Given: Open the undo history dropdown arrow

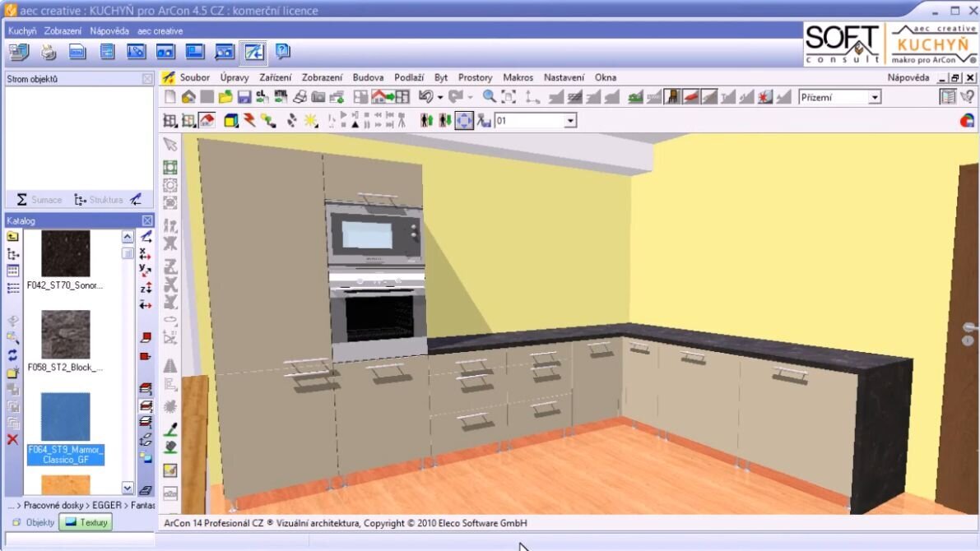Looking at the screenshot, I should coord(440,98).
